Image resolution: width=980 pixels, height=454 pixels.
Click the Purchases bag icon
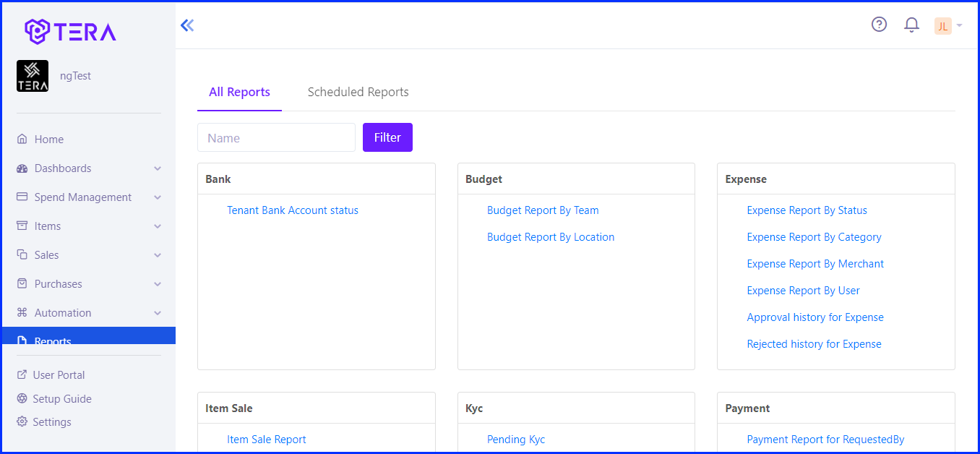[x=22, y=283]
